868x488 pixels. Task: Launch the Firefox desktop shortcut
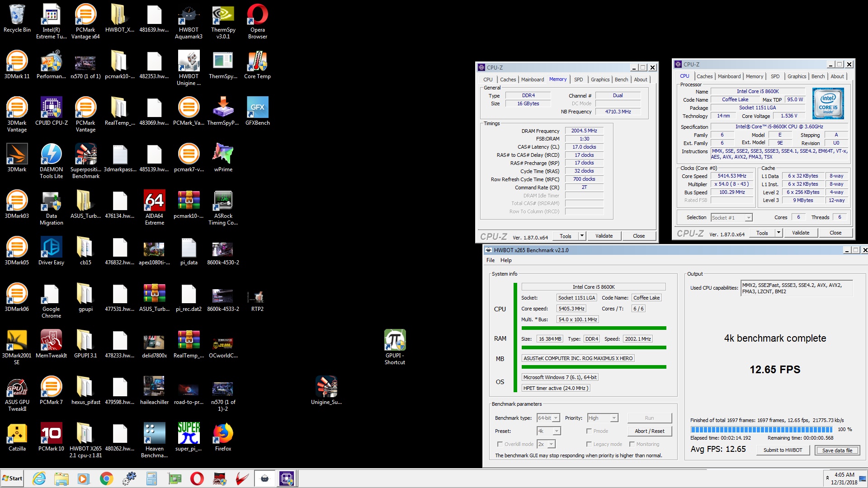(x=223, y=437)
